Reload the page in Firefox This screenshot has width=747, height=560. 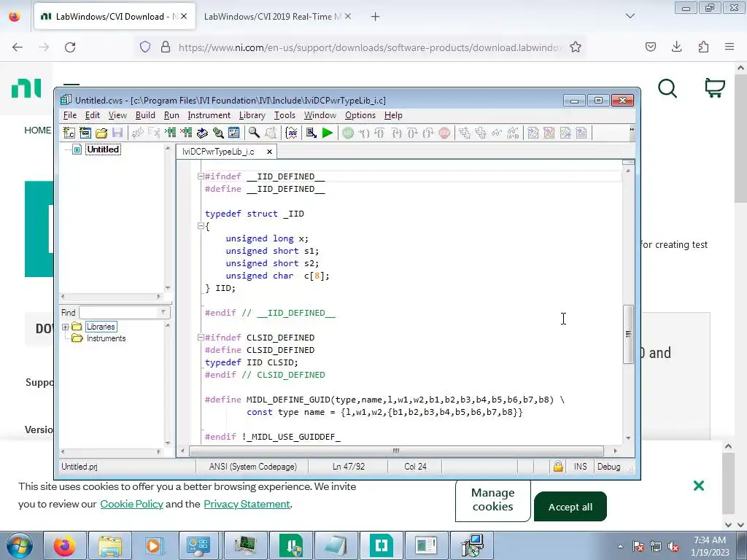(70, 47)
